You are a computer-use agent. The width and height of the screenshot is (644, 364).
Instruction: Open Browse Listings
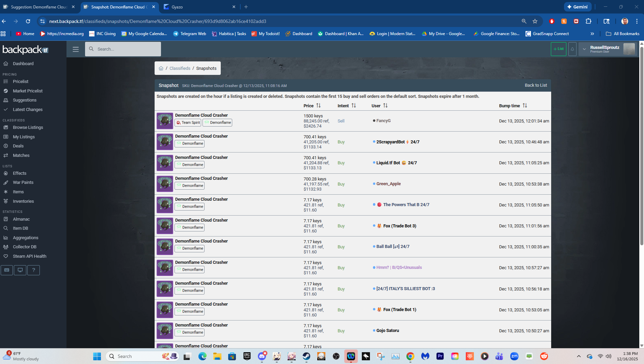click(x=28, y=127)
